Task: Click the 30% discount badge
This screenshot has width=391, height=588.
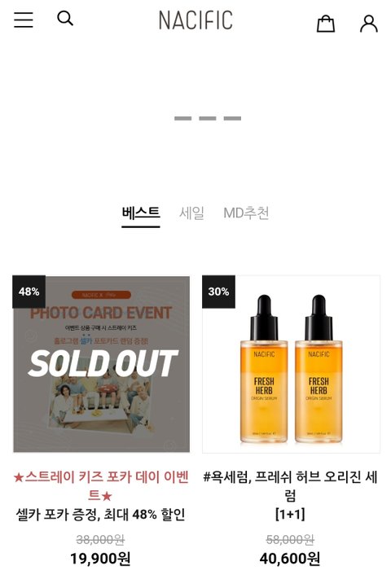Action: [x=219, y=292]
